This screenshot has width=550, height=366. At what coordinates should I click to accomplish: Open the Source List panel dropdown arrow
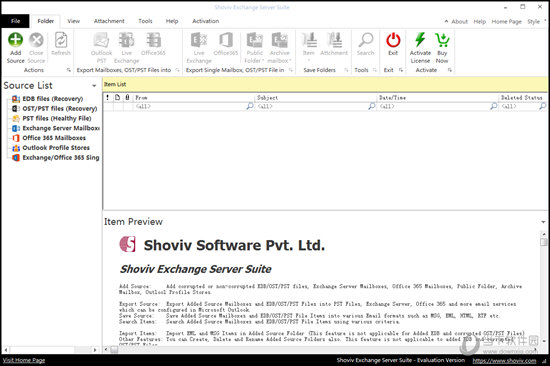tap(94, 86)
